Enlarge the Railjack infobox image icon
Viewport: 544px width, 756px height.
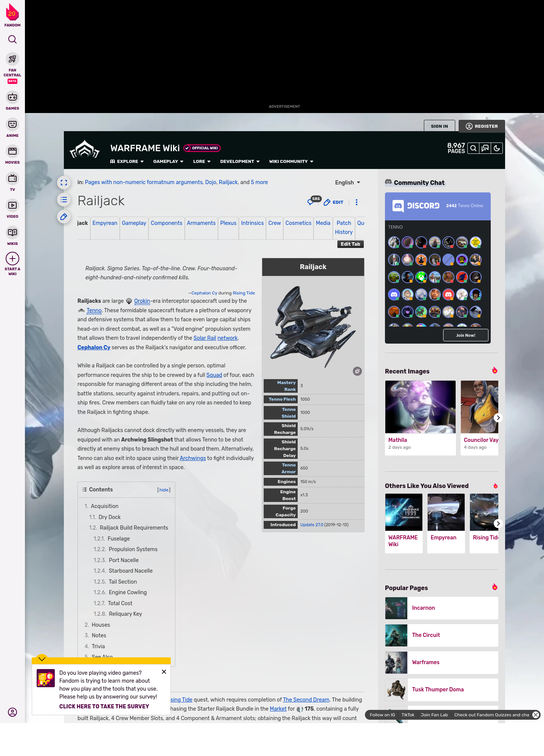point(357,371)
